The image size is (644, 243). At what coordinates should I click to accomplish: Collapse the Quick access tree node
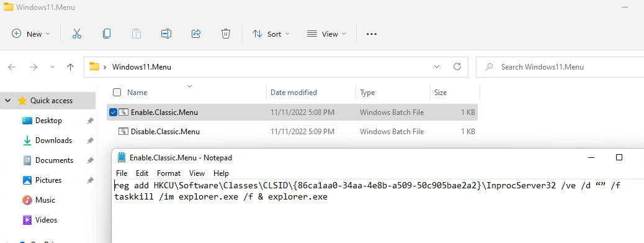(8, 101)
